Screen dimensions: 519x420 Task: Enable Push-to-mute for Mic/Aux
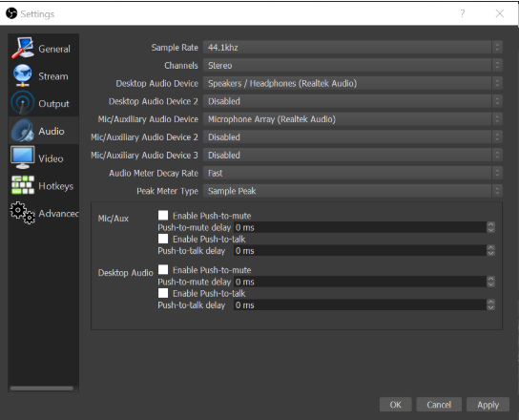click(163, 216)
